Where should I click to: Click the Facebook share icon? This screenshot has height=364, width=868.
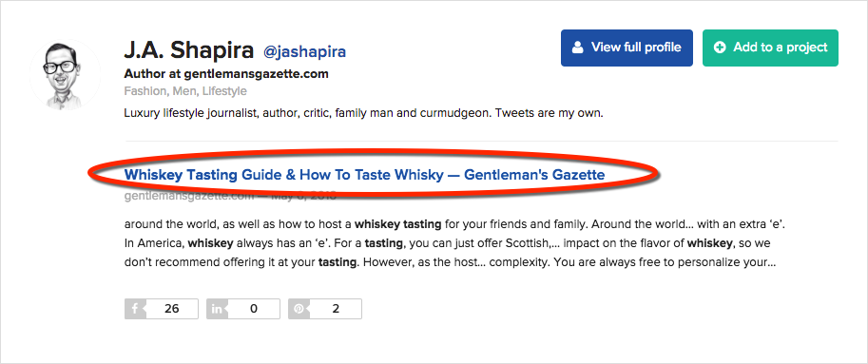134,309
